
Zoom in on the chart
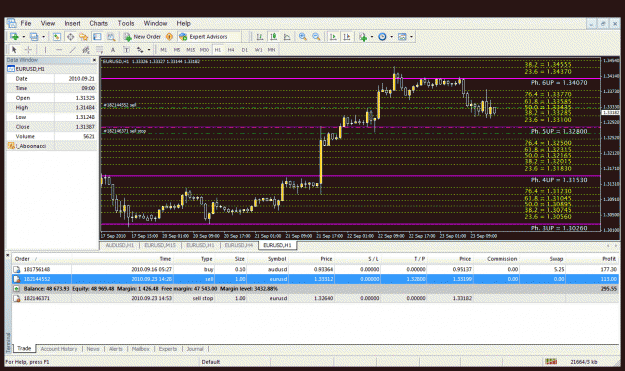303,37
